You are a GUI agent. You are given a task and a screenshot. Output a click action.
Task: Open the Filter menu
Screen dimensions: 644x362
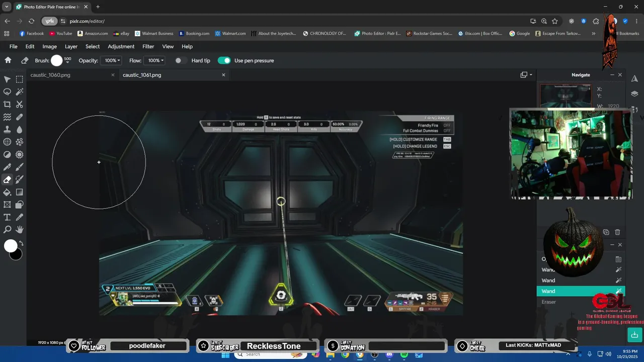pyautogui.click(x=148, y=46)
